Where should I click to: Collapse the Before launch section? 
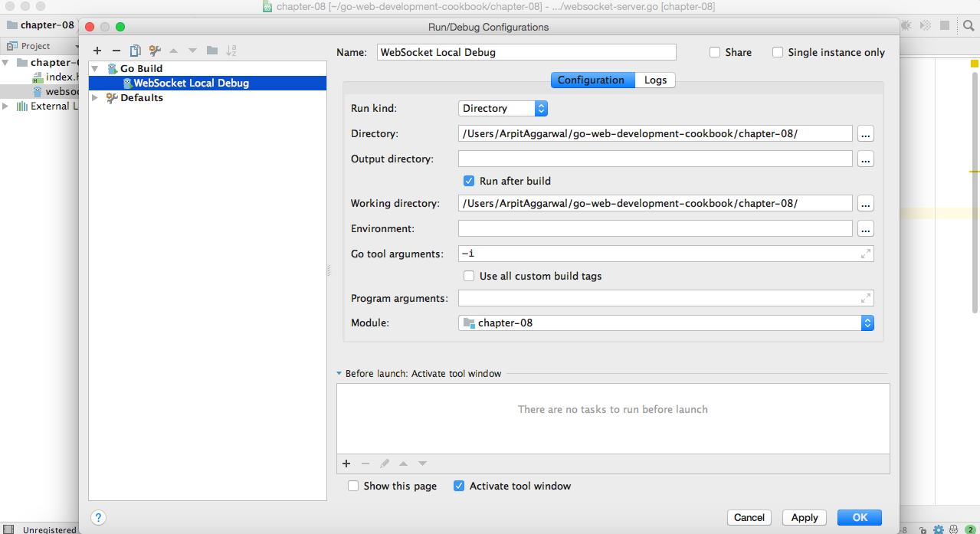(339, 374)
